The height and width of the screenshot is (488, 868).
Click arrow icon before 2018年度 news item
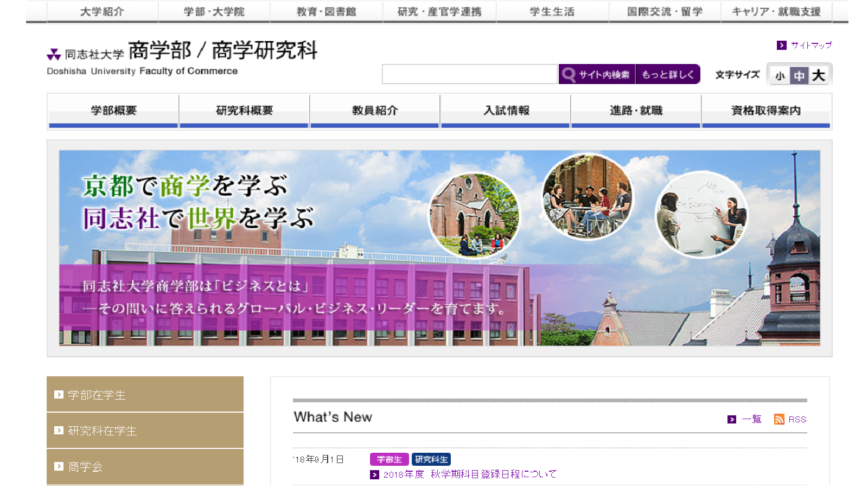pyautogui.click(x=374, y=474)
